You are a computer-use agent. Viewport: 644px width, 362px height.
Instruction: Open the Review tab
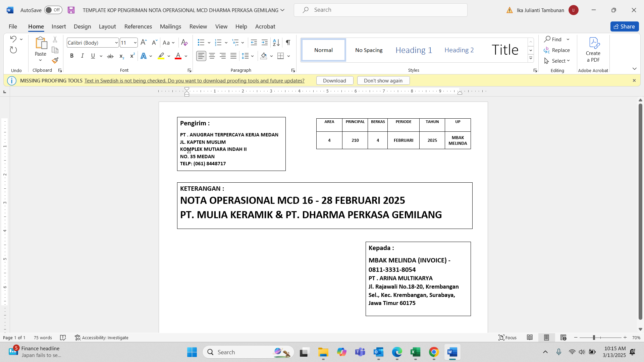pos(198,26)
